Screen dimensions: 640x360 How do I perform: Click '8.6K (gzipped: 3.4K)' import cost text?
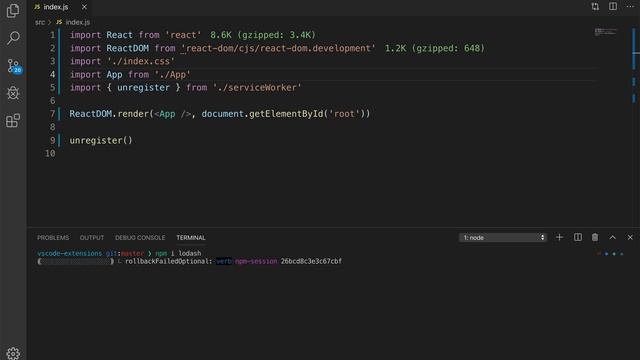coord(263,35)
